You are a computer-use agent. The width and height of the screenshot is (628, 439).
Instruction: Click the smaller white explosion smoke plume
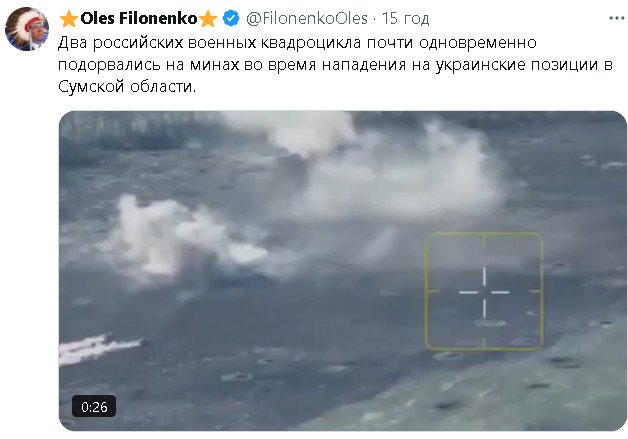click(180, 238)
